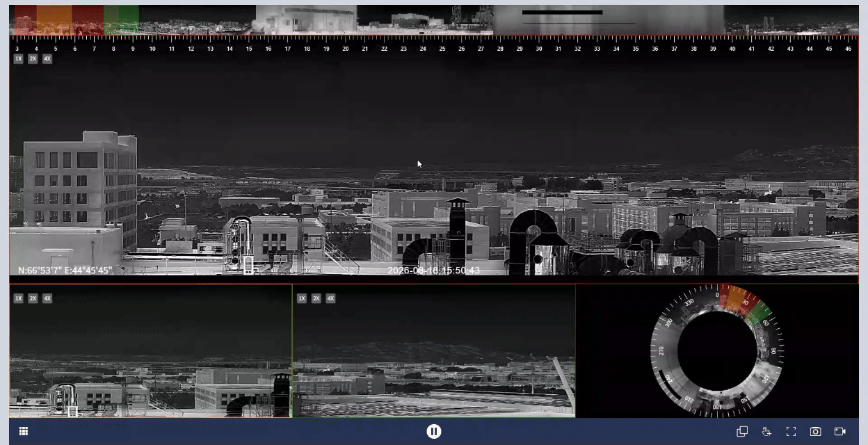Set bottom-left view zoom to 4X
This screenshot has width=868, height=445.
click(47, 298)
